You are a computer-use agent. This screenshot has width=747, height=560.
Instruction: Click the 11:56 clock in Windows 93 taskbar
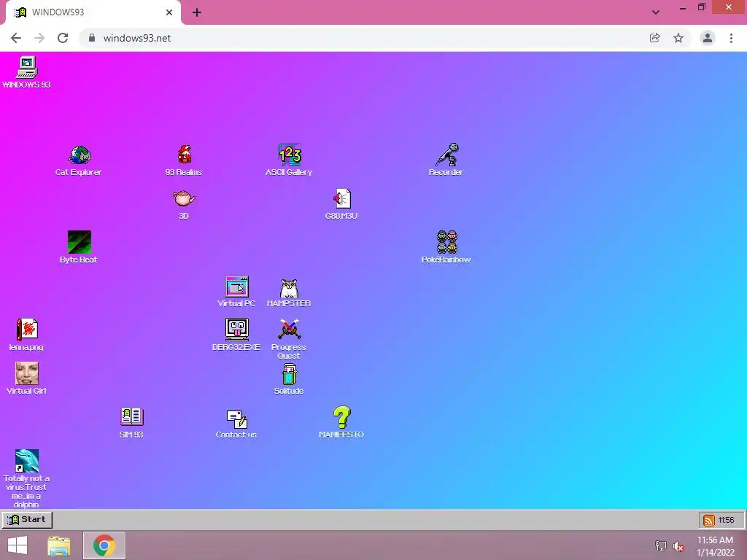pyautogui.click(x=726, y=520)
